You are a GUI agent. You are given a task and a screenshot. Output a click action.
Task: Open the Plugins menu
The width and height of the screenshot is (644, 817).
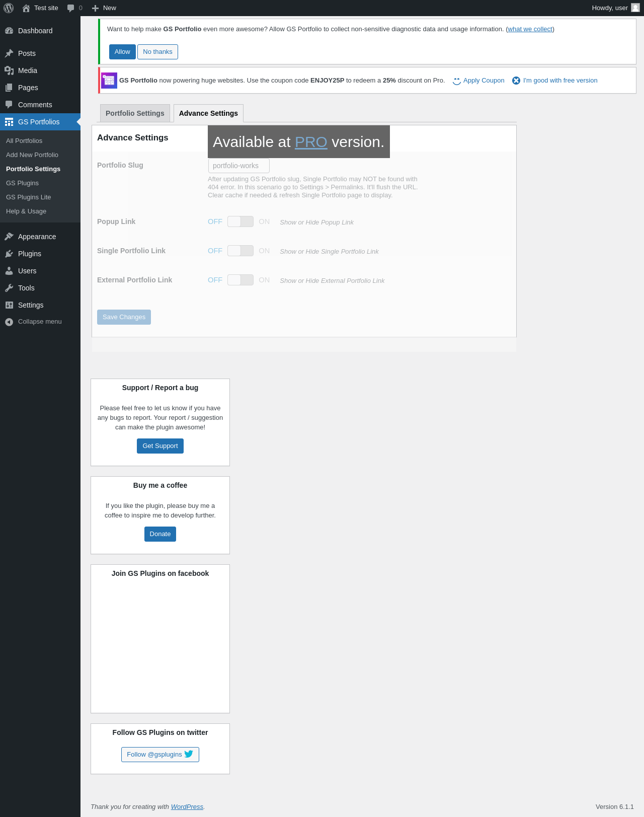(40, 254)
